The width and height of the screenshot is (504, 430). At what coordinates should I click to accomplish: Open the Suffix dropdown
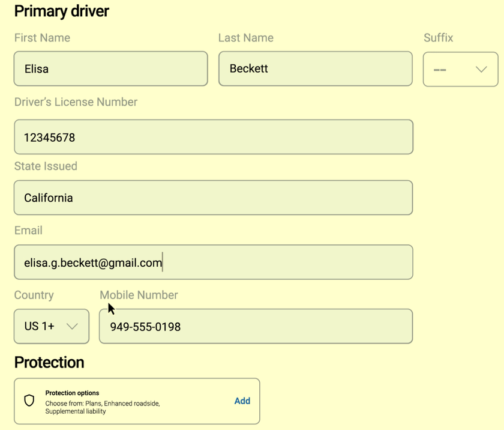(460, 69)
